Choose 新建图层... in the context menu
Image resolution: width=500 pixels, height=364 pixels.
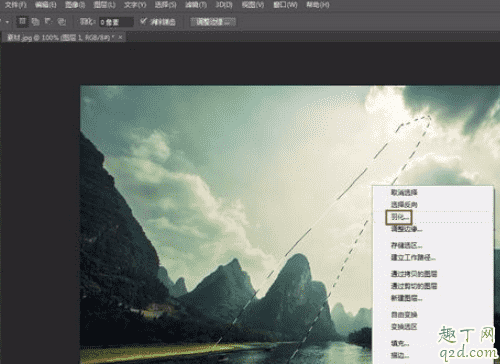pos(406,298)
